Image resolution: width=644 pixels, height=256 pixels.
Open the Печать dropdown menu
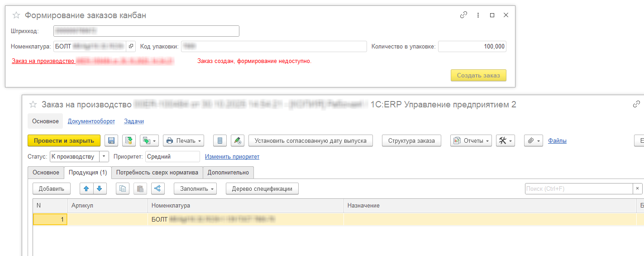tap(183, 140)
